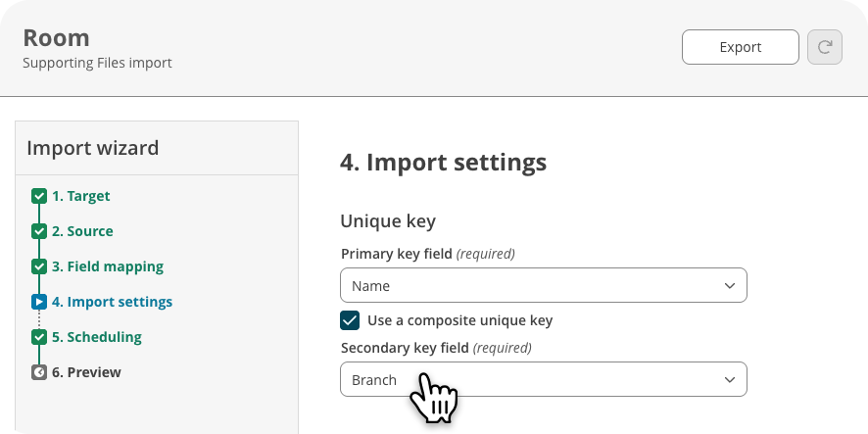Viewport: 868px width, 434px height.
Task: Click the refresh icon button beside Export
Action: point(825,47)
